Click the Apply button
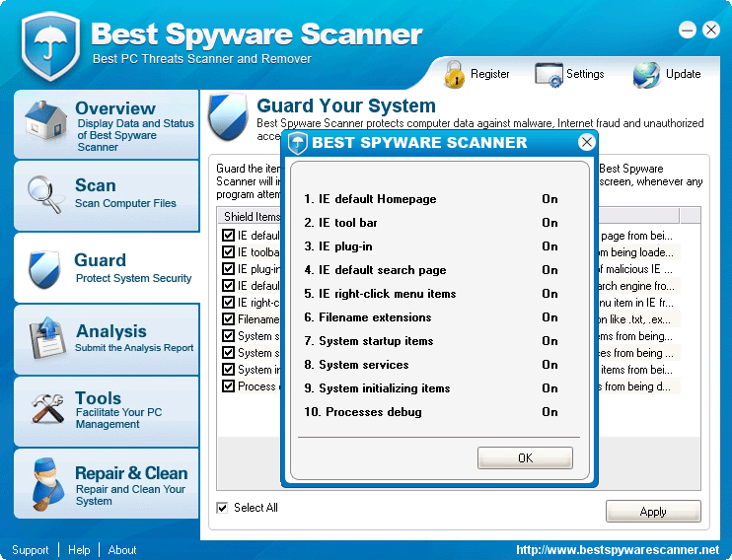 tap(653, 512)
